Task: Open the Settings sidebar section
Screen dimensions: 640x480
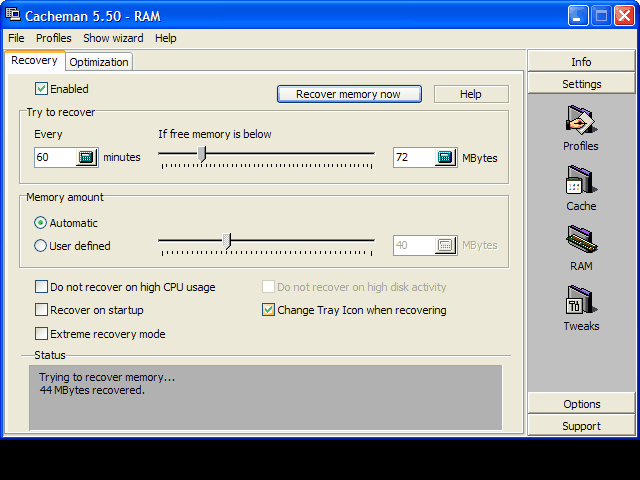Action: pyautogui.click(x=581, y=84)
